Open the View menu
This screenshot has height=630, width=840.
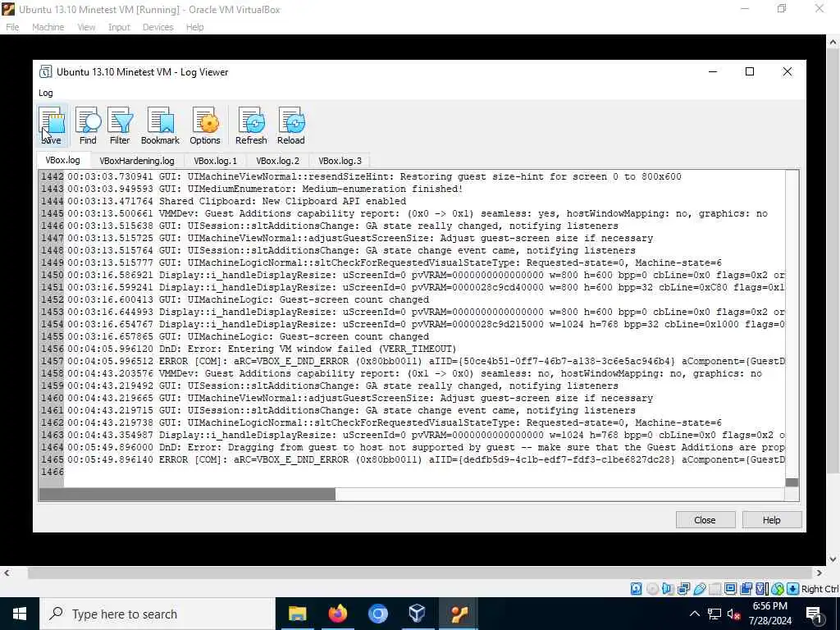pos(86,27)
